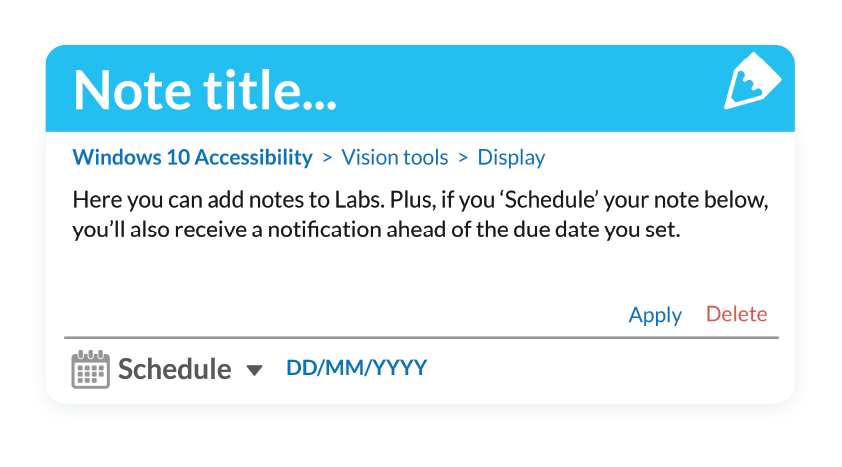Click the chevron before Display
Viewport: 842px width, 467px height.
(463, 158)
